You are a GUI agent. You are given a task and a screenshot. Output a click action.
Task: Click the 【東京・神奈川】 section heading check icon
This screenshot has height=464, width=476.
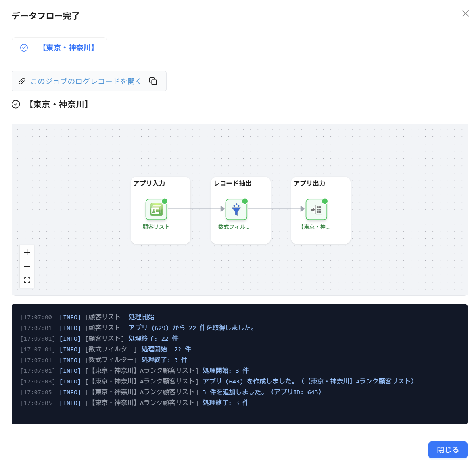click(x=16, y=104)
